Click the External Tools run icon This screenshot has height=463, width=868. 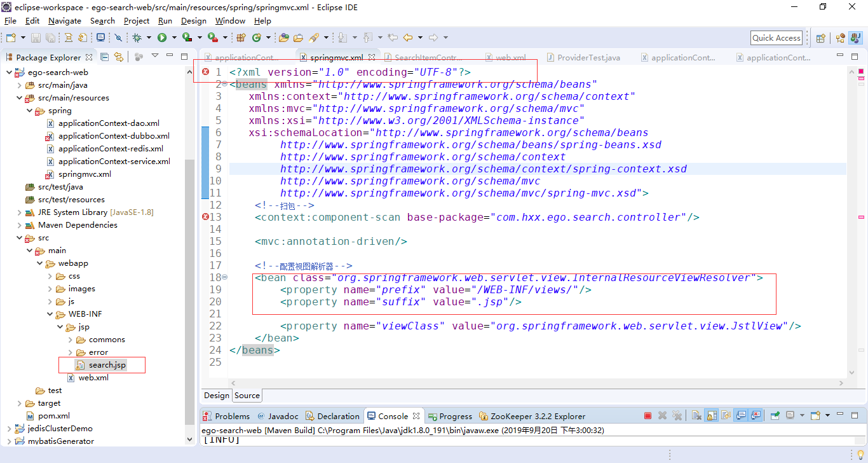click(212, 38)
